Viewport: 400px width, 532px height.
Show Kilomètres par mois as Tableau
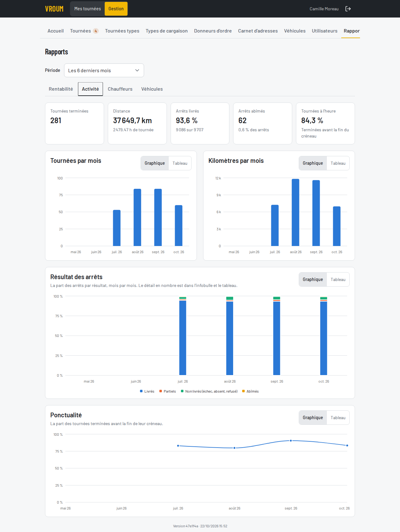[338, 163]
